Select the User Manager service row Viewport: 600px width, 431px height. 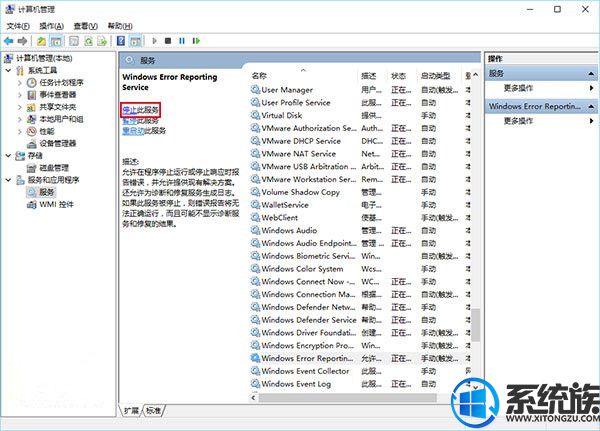pyautogui.click(x=360, y=90)
